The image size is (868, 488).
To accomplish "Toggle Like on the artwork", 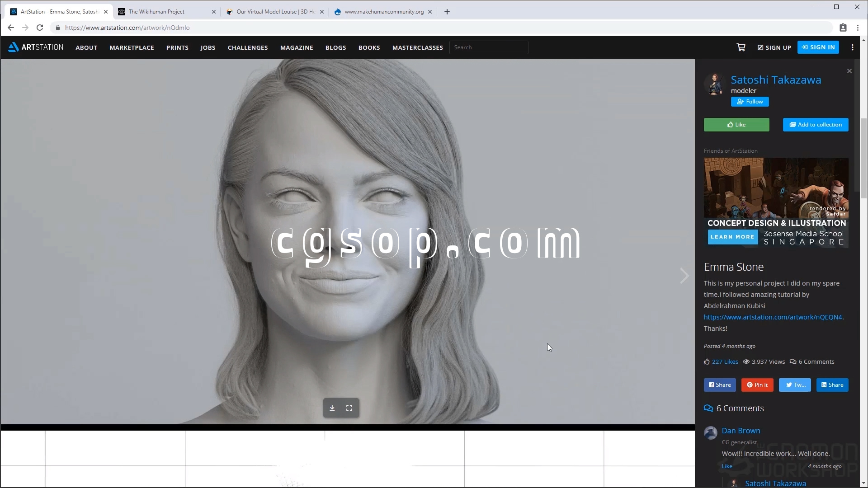I will 736,125.
